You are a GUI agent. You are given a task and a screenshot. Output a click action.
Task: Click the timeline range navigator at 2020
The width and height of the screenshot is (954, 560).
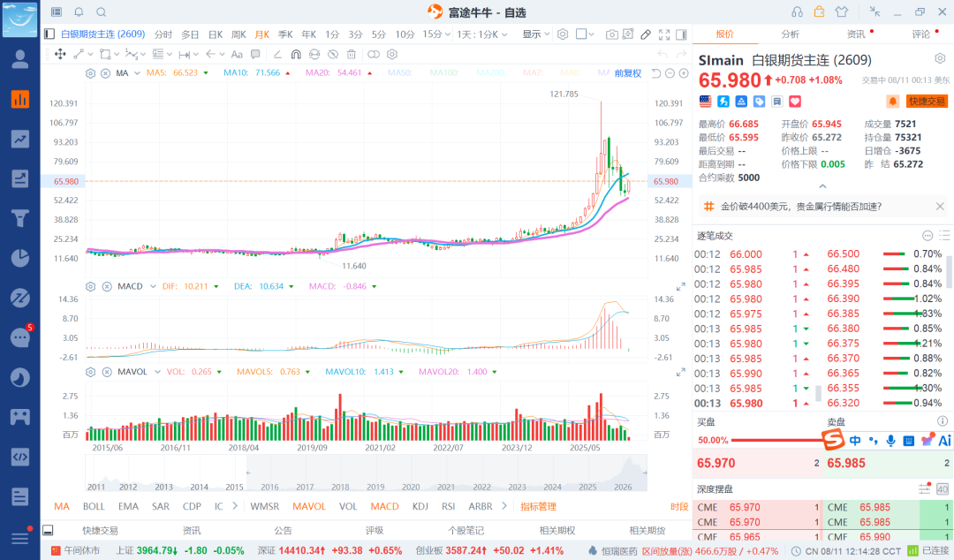tap(411, 487)
